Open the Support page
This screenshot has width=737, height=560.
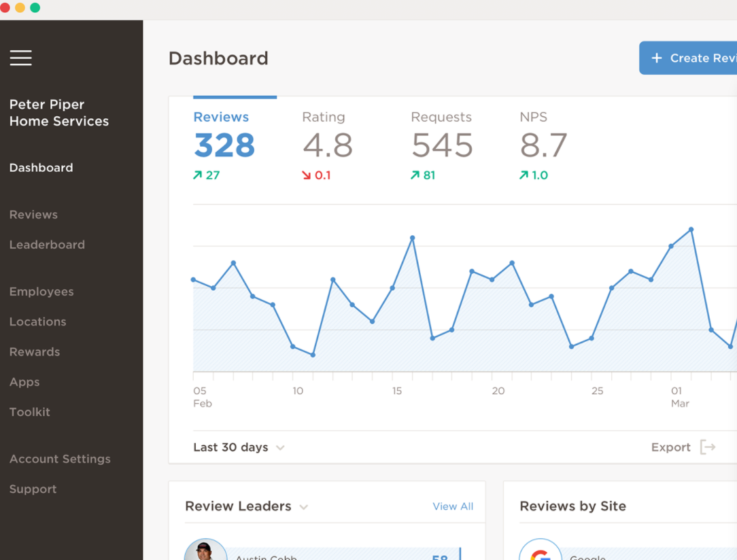click(33, 489)
